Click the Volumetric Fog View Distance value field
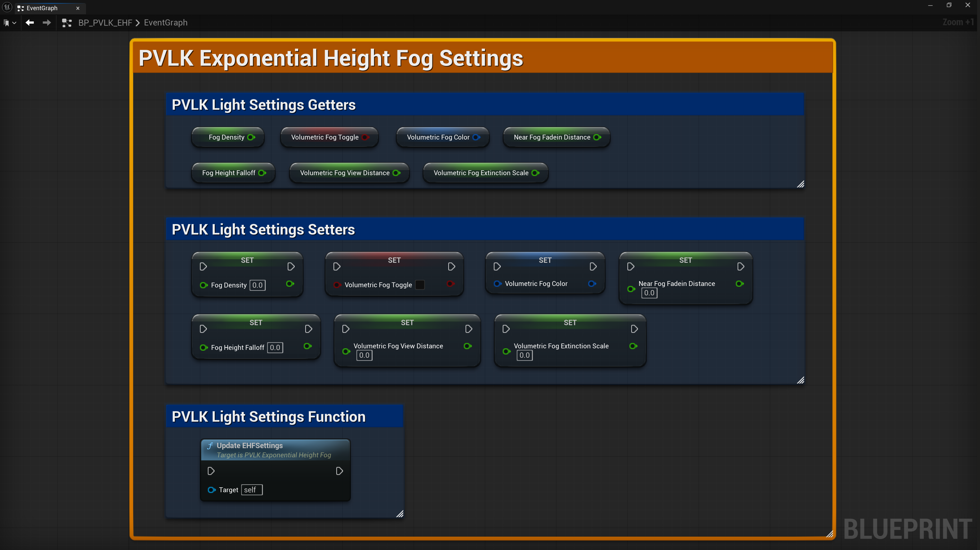Viewport: 980px width, 550px height. coord(364,355)
